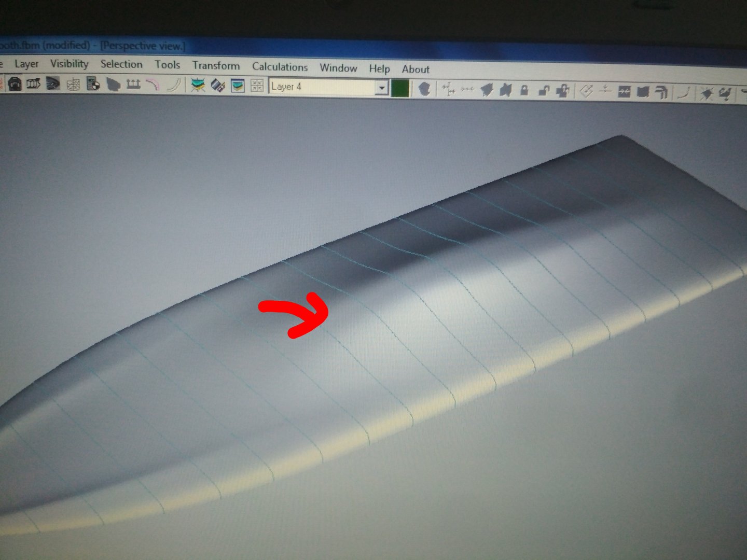This screenshot has width=747, height=560.
Task: Click the calculator hydrostatics icon
Action: (x=93, y=83)
